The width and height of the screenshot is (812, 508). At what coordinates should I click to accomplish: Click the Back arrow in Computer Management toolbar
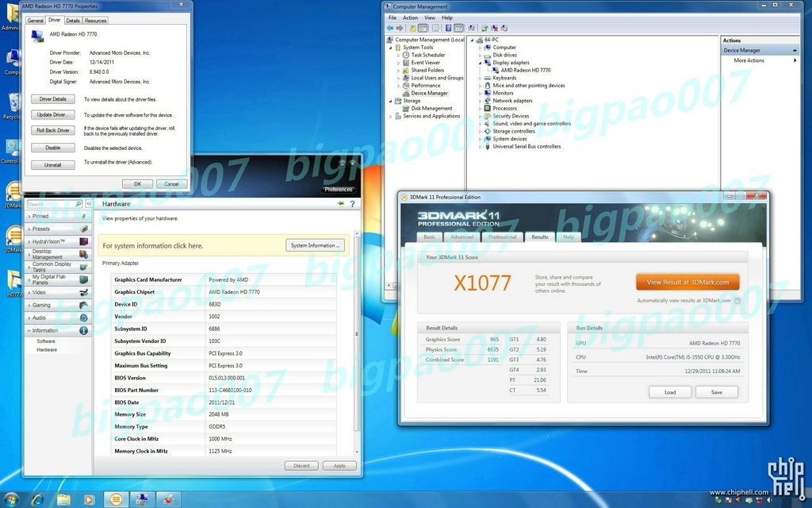[x=390, y=28]
